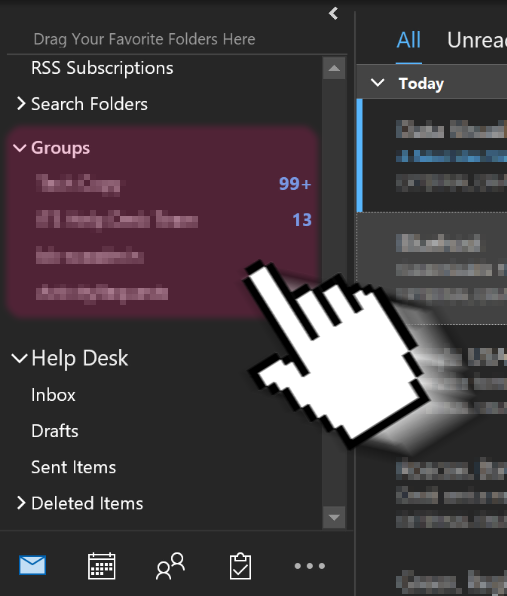Collapse the Today message group
Image resolution: width=507 pixels, height=596 pixels.
(x=377, y=82)
